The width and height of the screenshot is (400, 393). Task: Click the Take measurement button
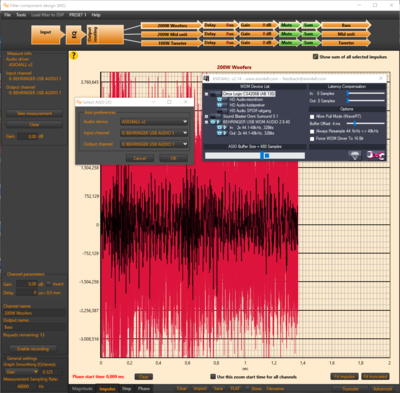pos(34,113)
